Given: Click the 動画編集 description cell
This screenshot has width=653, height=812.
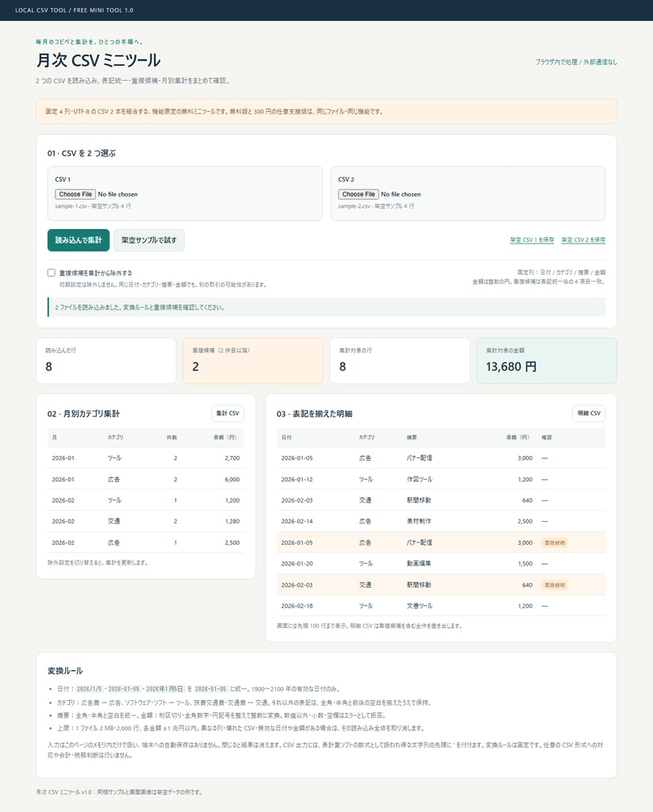Looking at the screenshot, I should 419,564.
